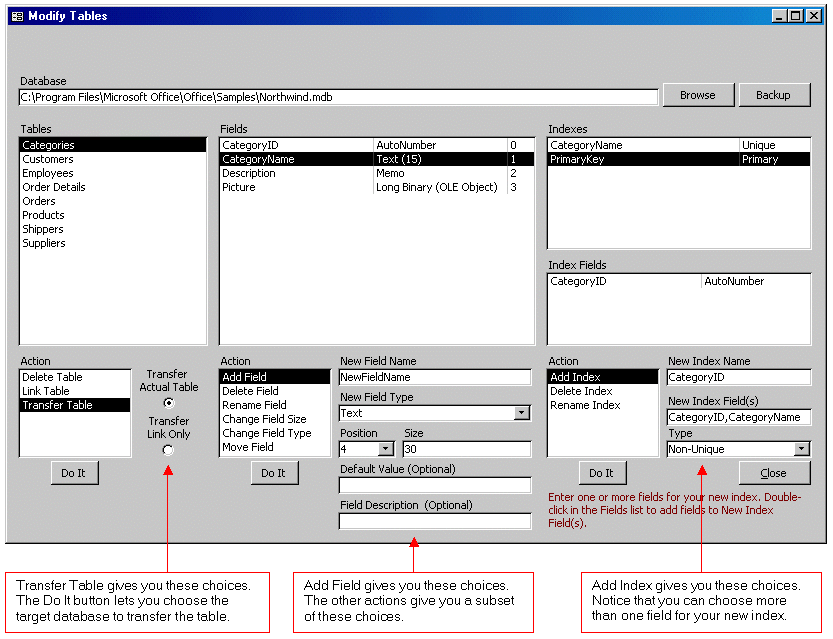Open the index Type dropdown
The image size is (833, 639).
(x=801, y=449)
